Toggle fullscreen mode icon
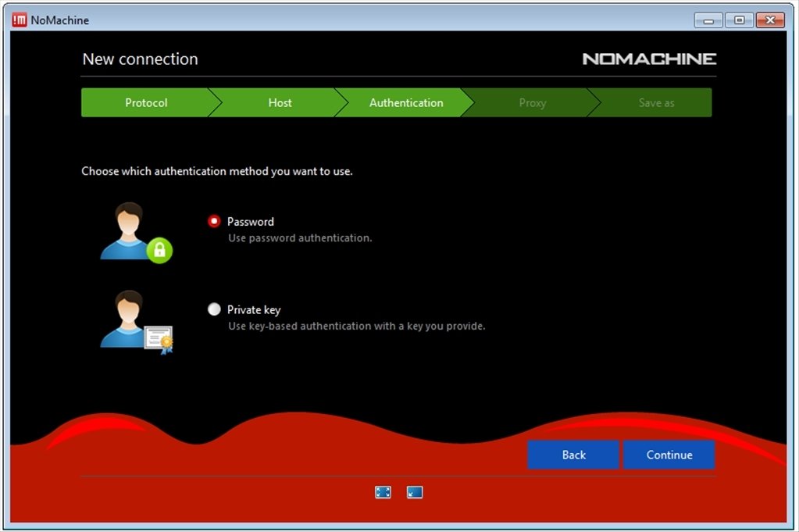 click(383, 491)
